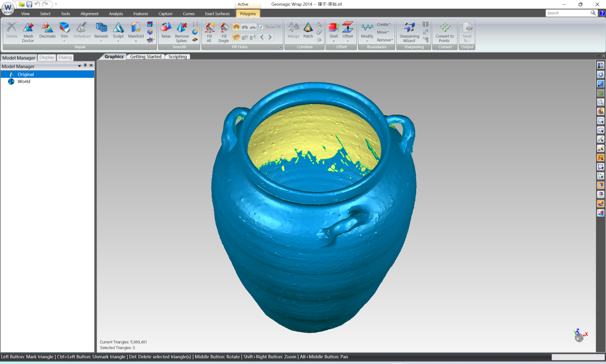Switch to the Display panel tab
This screenshot has height=364, width=606.
click(47, 58)
